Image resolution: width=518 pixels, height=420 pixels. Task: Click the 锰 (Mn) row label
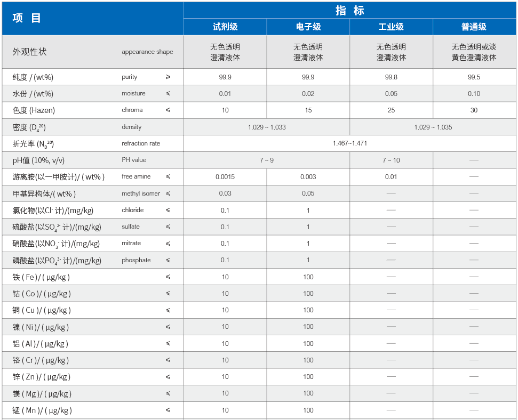[x=42, y=410]
